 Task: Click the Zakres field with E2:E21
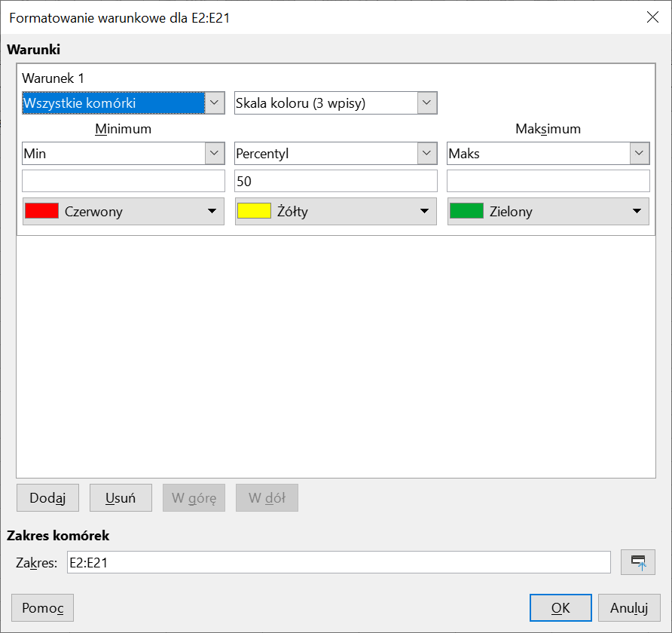(338, 562)
